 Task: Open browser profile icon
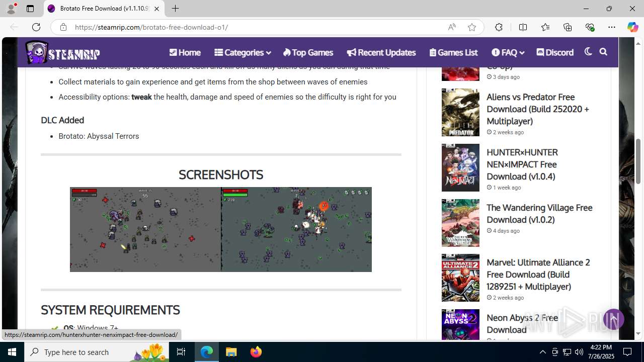point(11,9)
